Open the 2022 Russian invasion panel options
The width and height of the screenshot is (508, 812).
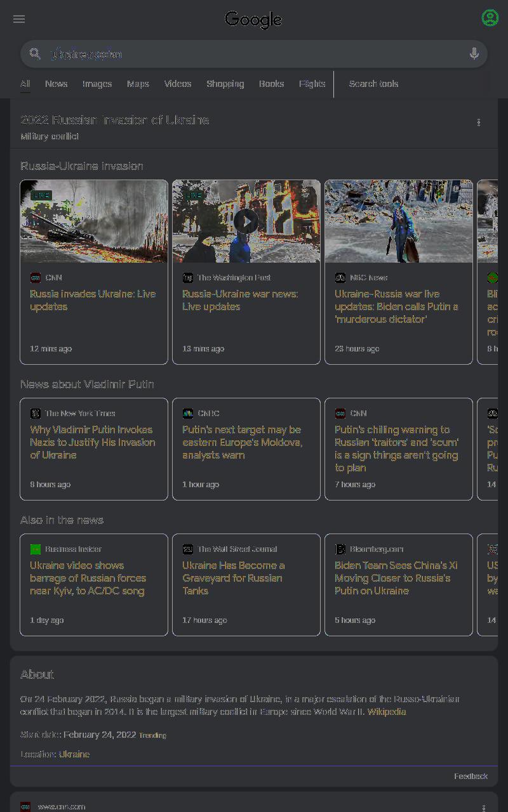(479, 122)
